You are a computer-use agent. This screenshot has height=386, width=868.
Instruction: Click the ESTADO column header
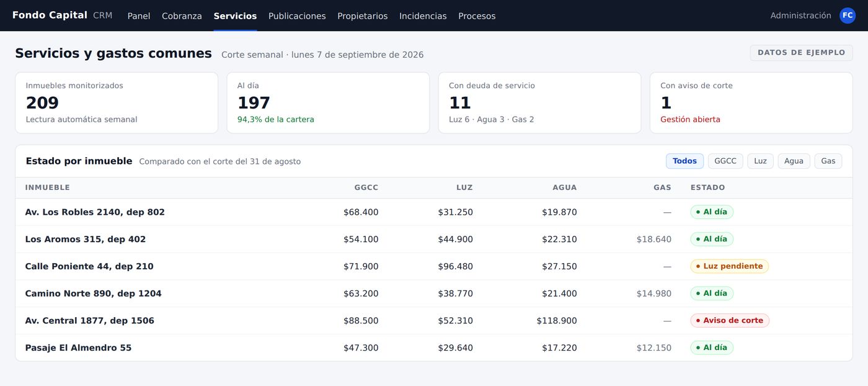pos(707,187)
